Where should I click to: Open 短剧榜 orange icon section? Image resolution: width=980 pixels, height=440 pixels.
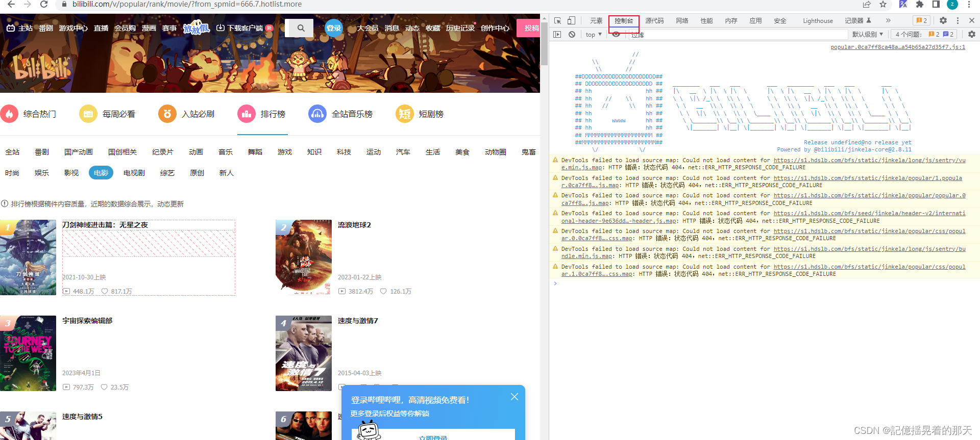(x=405, y=114)
